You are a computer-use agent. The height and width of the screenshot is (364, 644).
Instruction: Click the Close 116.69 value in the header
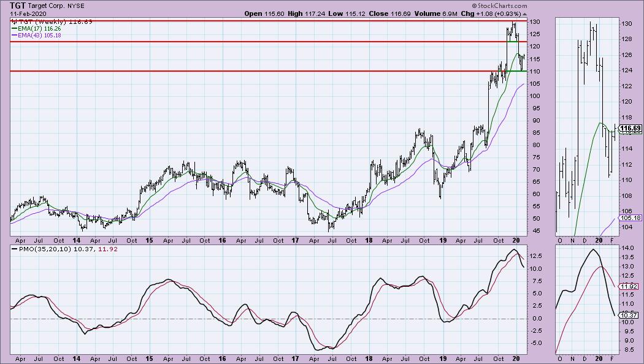pyautogui.click(x=389, y=13)
